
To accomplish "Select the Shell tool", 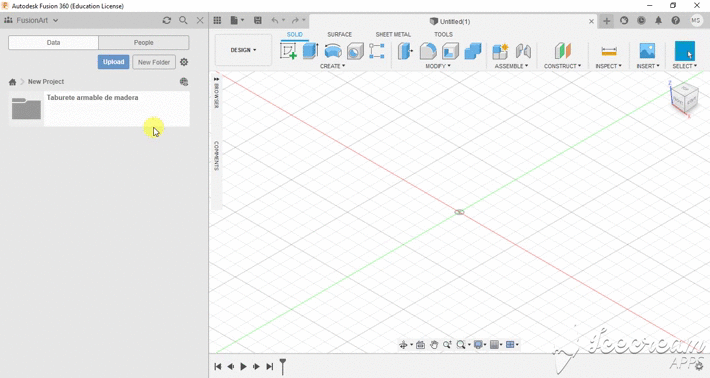I will coord(450,51).
